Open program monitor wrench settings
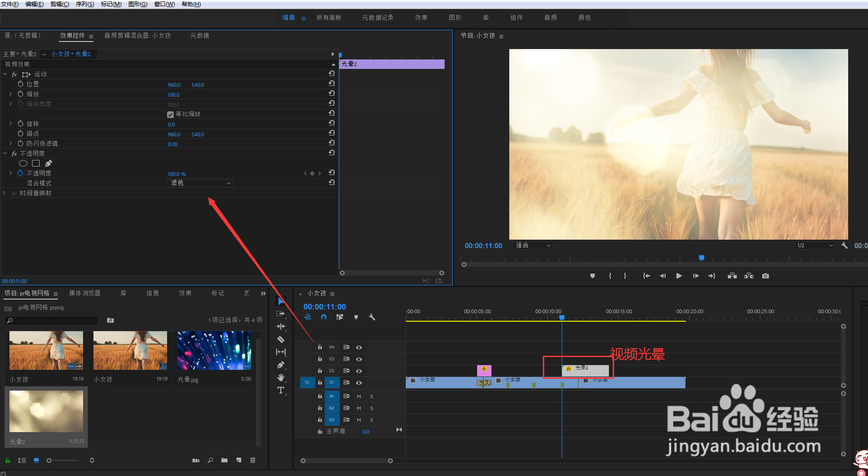 (844, 245)
